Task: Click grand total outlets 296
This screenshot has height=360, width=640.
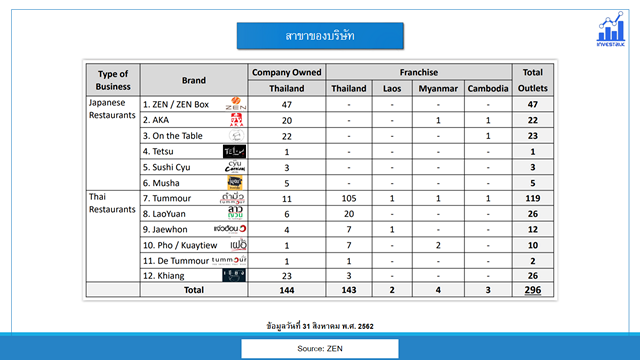Action: [533, 290]
